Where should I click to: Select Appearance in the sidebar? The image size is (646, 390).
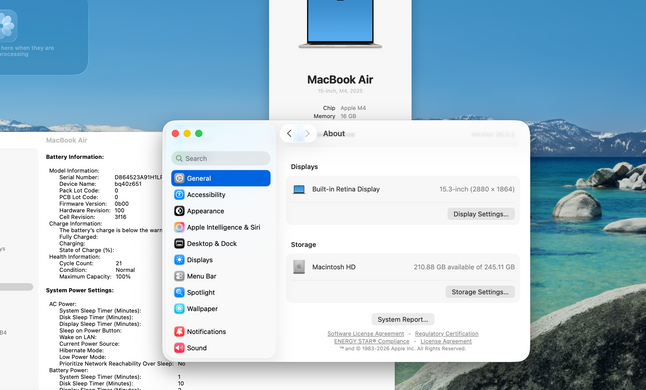click(x=221, y=211)
